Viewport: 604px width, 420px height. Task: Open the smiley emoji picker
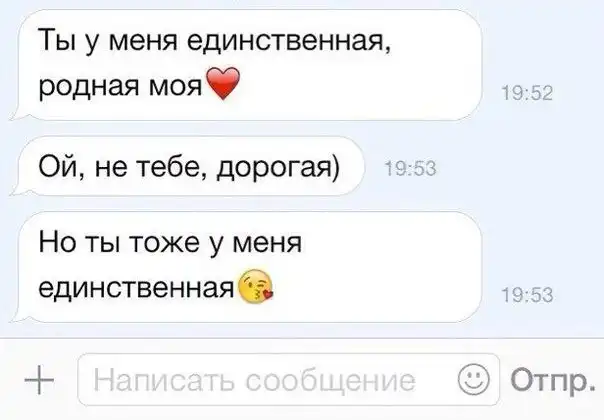[473, 380]
